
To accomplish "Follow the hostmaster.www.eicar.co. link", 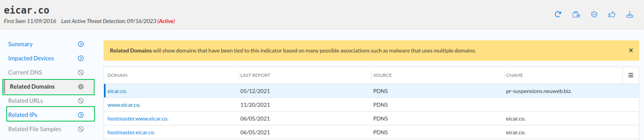I will tap(138, 119).
